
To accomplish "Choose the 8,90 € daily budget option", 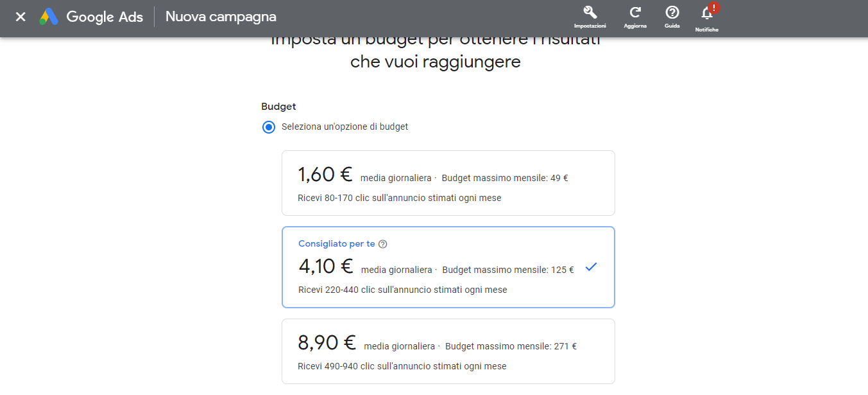I will (448, 351).
